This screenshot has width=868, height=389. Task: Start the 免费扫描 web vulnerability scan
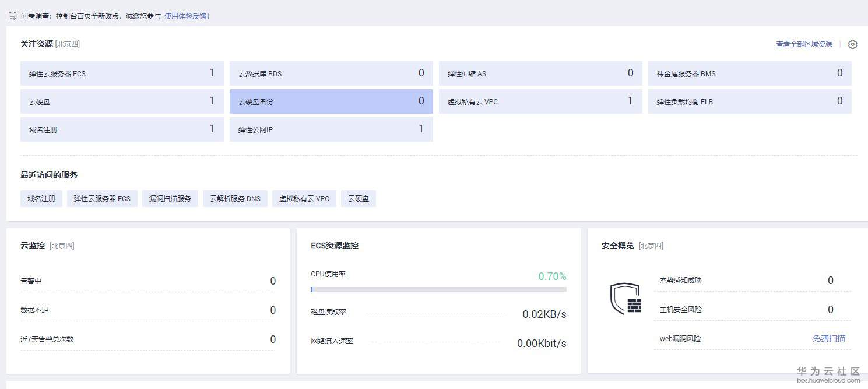pos(828,338)
